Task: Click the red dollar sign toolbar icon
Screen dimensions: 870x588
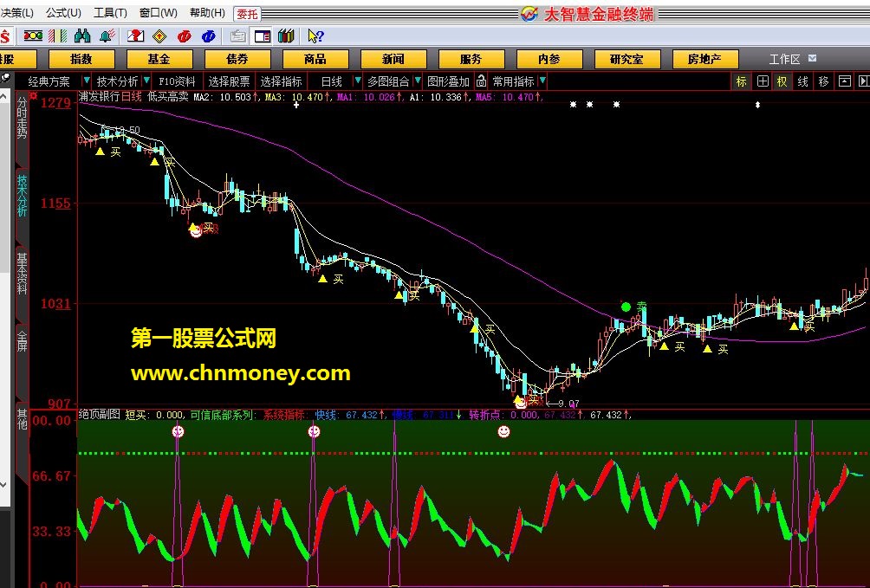Action: pos(5,36)
